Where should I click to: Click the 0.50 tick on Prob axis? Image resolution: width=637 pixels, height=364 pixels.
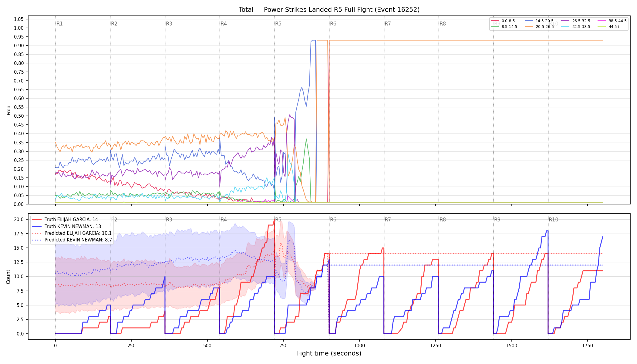click(x=19, y=116)
